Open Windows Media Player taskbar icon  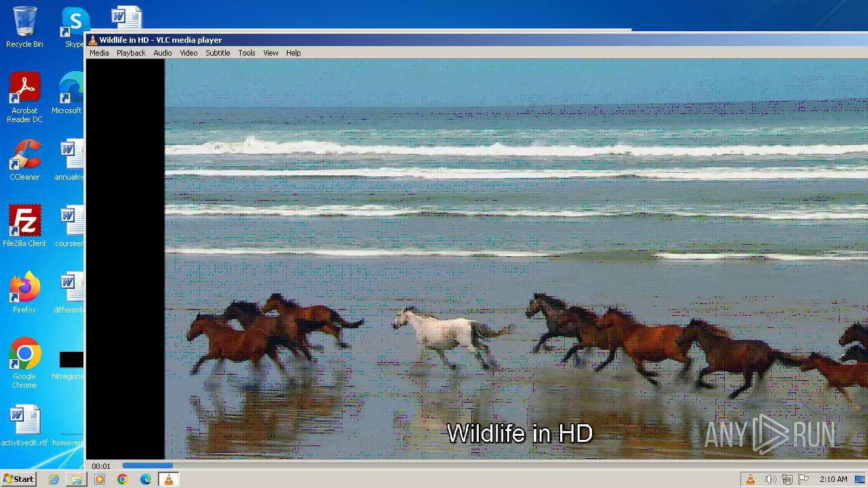pos(100,479)
